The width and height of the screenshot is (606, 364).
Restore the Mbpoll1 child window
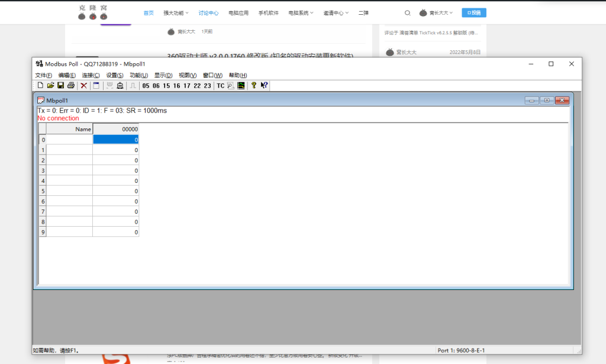click(x=547, y=101)
